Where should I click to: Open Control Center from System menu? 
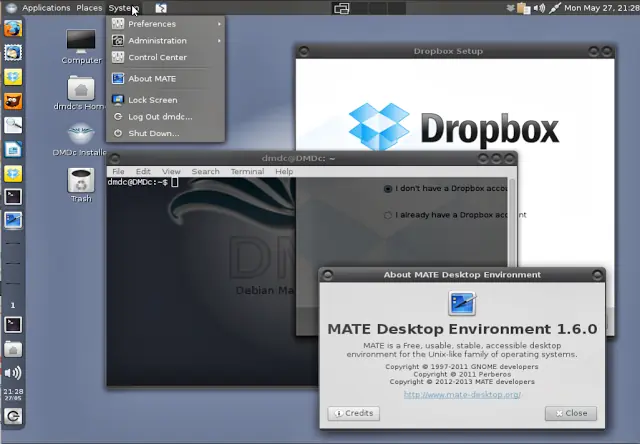(166, 58)
